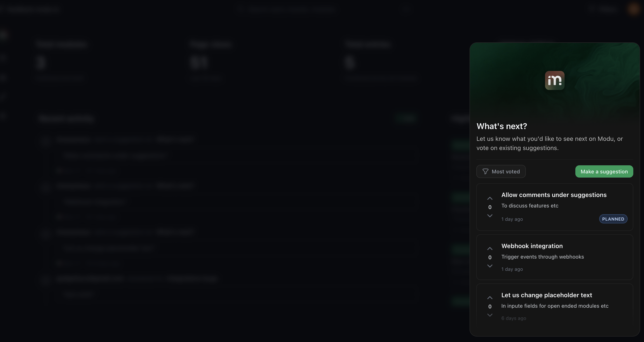Select Trigger events through webhooks description
Viewport: 644px width, 342px height.
[x=543, y=257]
